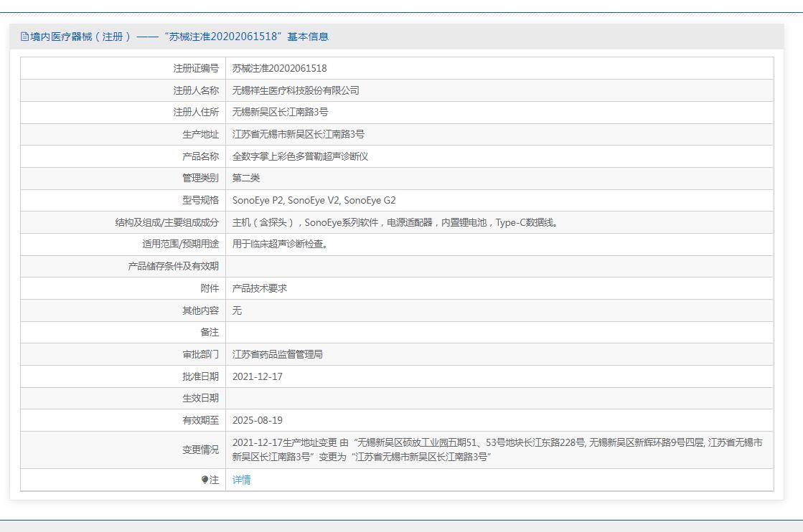The image size is (803, 532).
Task: Select change record text beginning 2021-12-17生产地址变更
Action: tap(497, 450)
